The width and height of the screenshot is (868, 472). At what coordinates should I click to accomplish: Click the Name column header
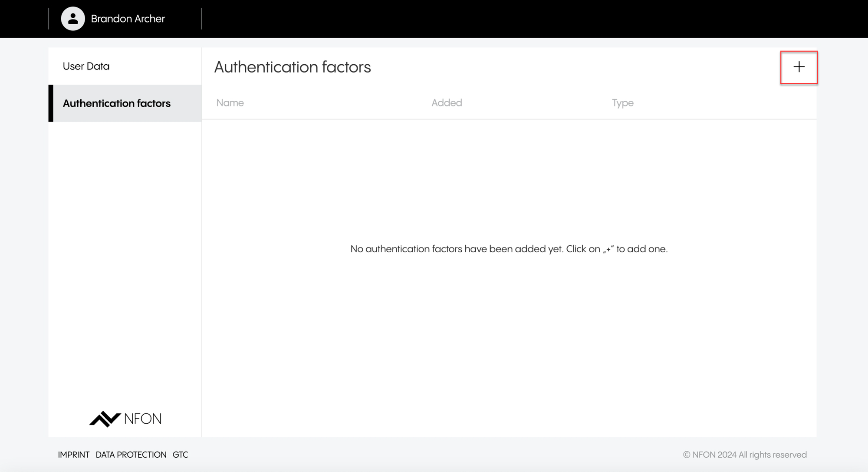[x=230, y=103]
